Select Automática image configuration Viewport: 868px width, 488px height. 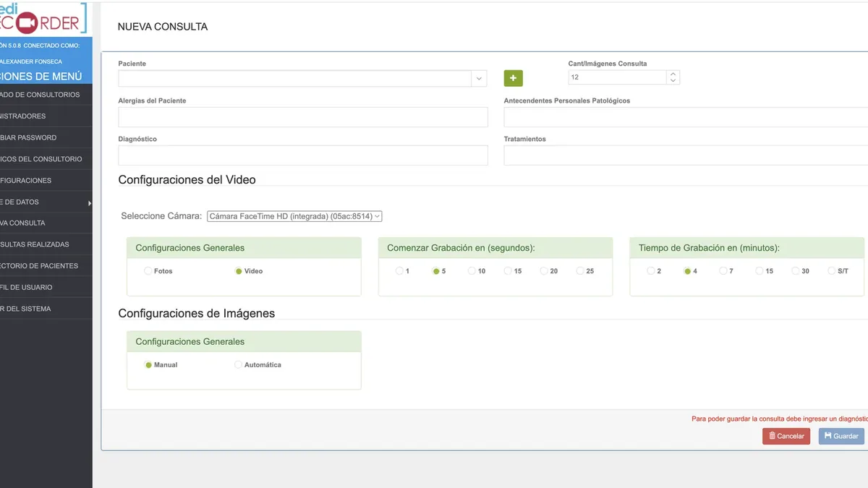(x=238, y=365)
